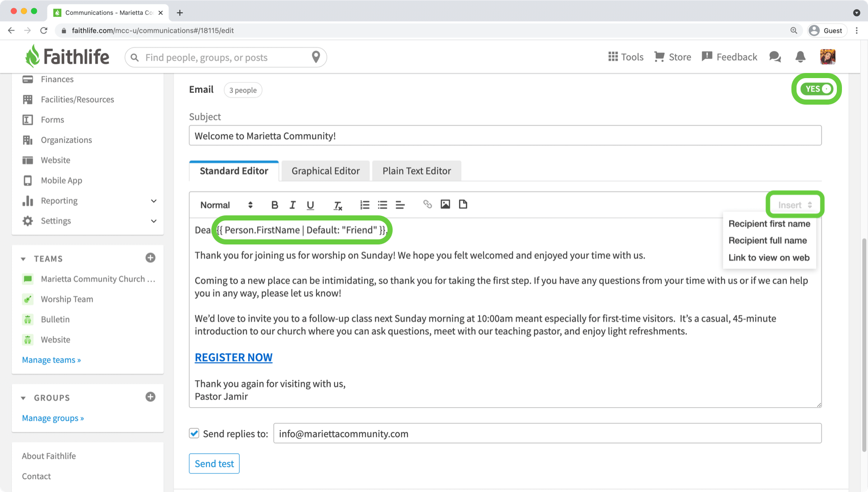Screen dimensions: 868x492
Task: Open browser three-dot menu
Action: [x=857, y=31]
